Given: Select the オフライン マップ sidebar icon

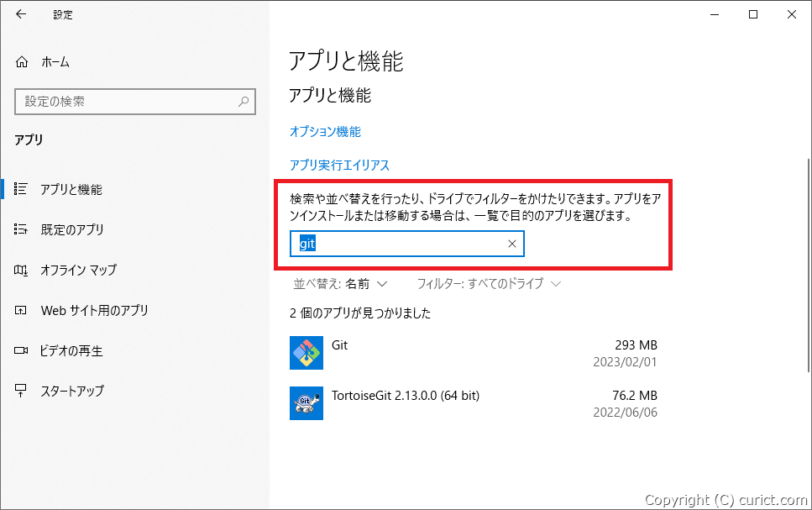Looking at the screenshot, I should click(21, 270).
